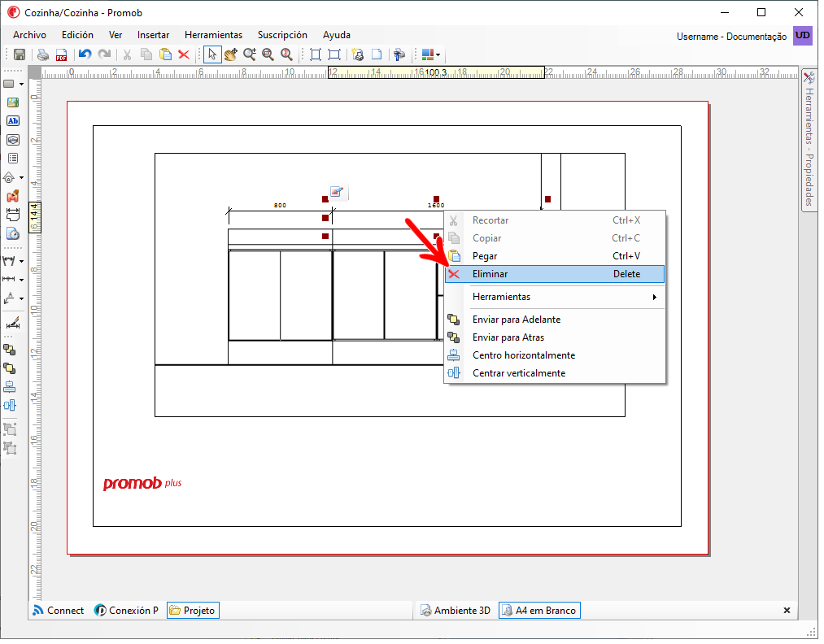Click the Print icon in toolbar
824x644 pixels.
(43, 54)
